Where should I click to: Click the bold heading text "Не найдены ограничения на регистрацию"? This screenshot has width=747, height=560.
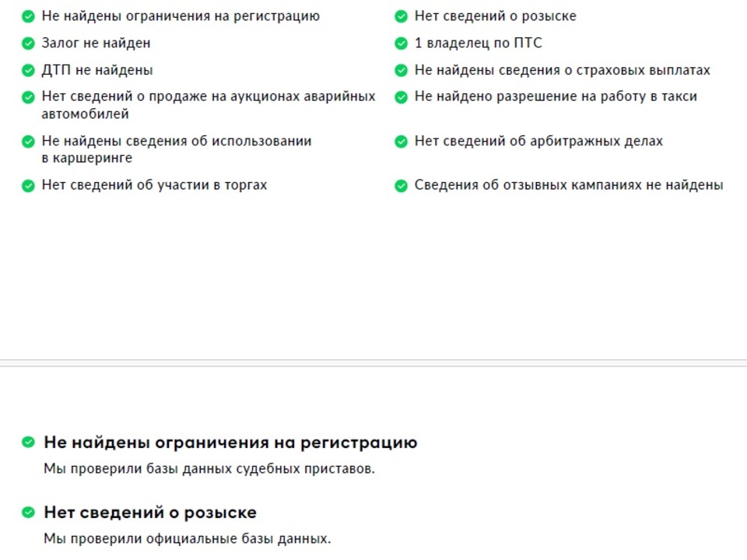230,443
